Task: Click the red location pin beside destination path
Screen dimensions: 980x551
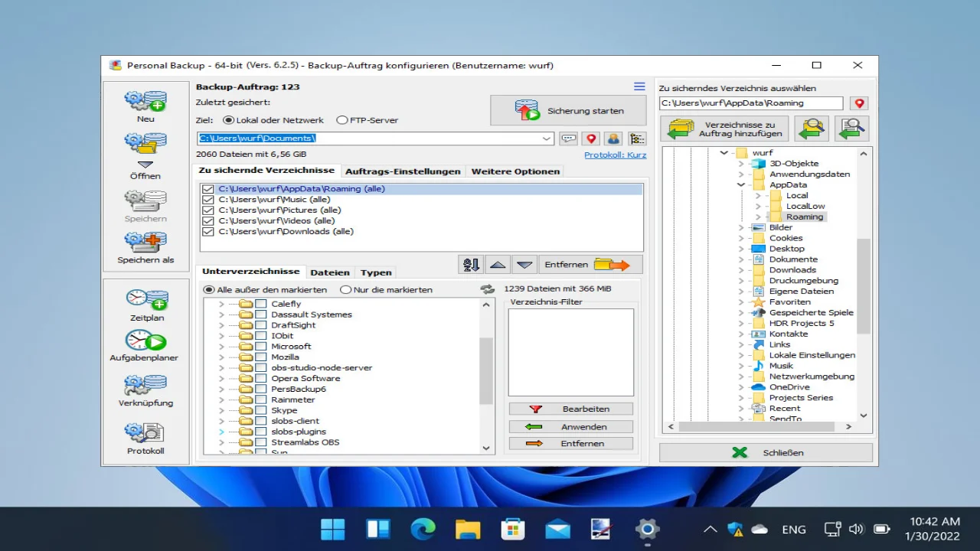Action: click(590, 139)
